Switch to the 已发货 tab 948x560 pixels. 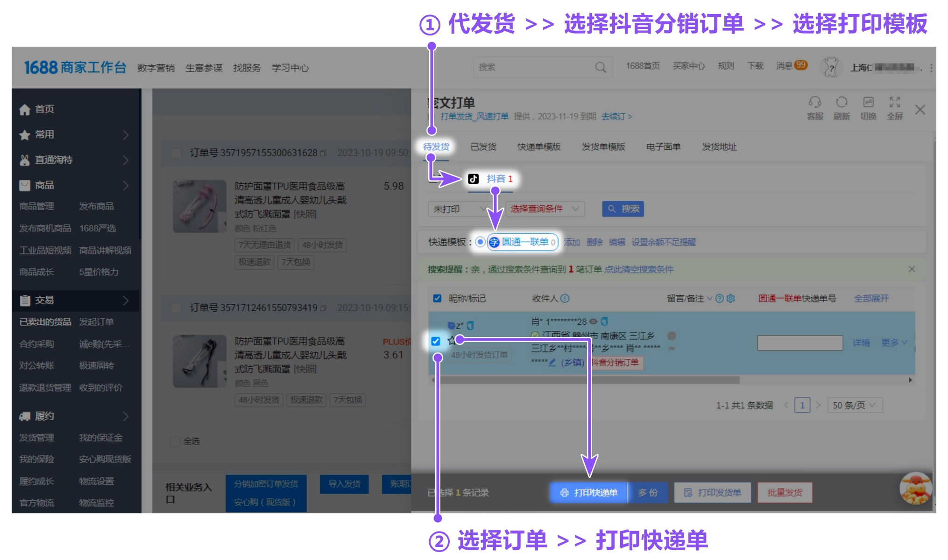483,147
